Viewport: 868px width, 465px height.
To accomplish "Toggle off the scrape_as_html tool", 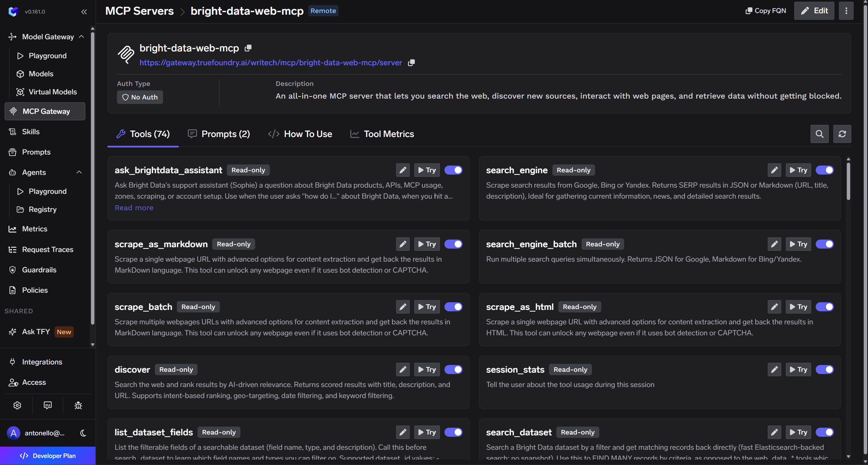I will [x=824, y=307].
